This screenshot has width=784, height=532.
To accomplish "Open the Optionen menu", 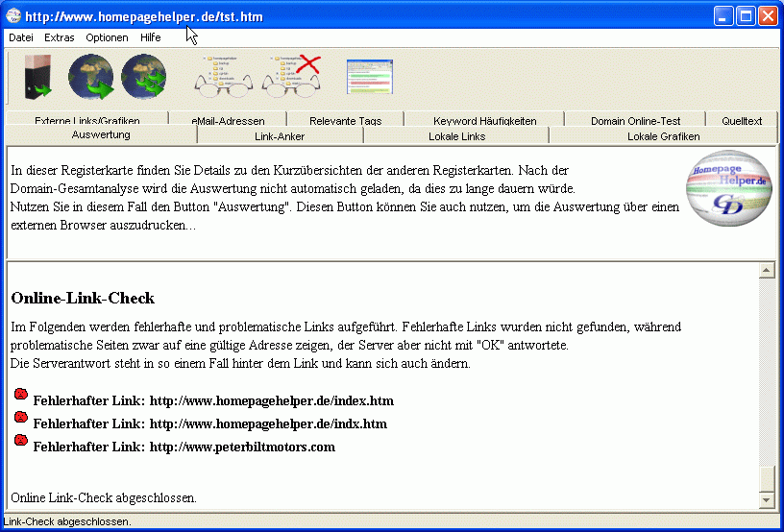I will [x=107, y=37].
